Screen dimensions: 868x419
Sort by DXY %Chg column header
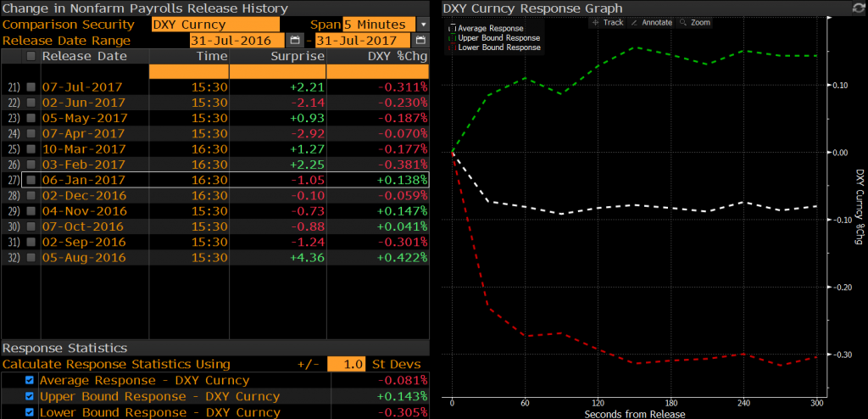pyautogui.click(x=398, y=56)
